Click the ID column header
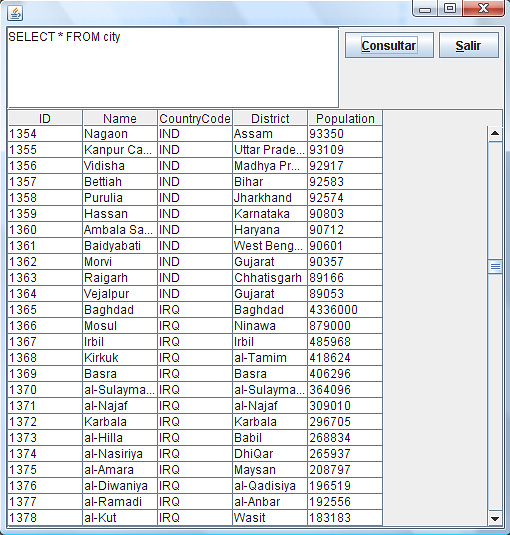 click(x=45, y=118)
